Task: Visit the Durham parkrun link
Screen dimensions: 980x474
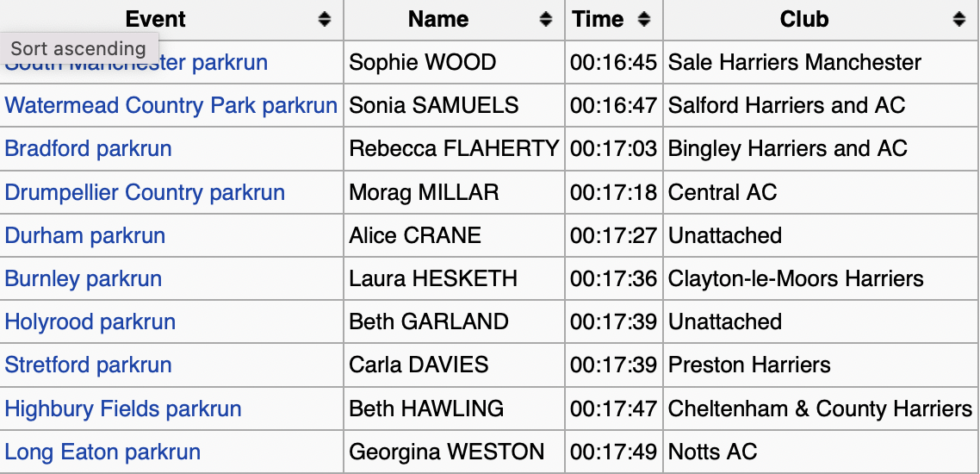Action: tap(84, 235)
